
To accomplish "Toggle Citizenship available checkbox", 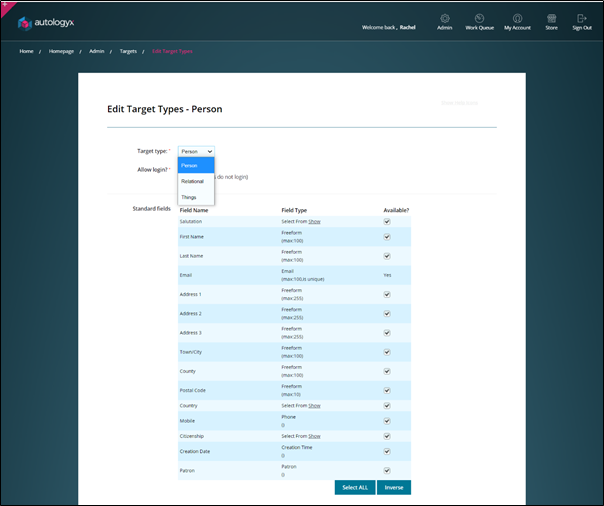I will tap(387, 436).
